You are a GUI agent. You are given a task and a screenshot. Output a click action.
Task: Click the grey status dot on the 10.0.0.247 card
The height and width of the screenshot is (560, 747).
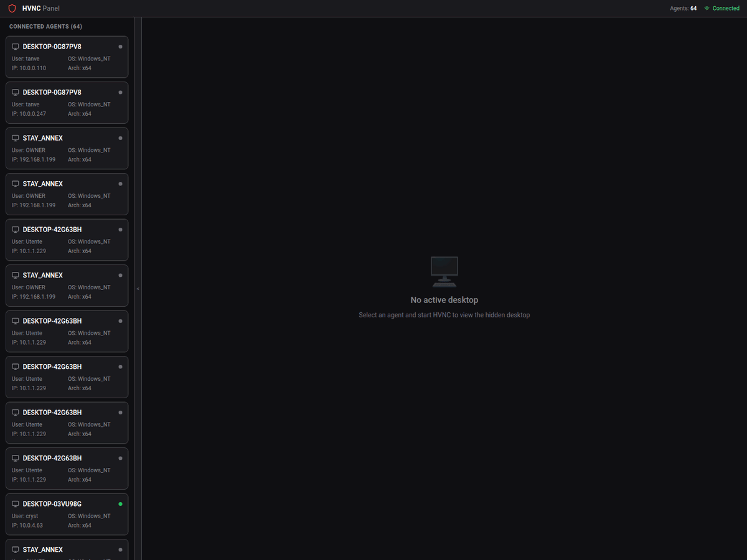coord(120,92)
